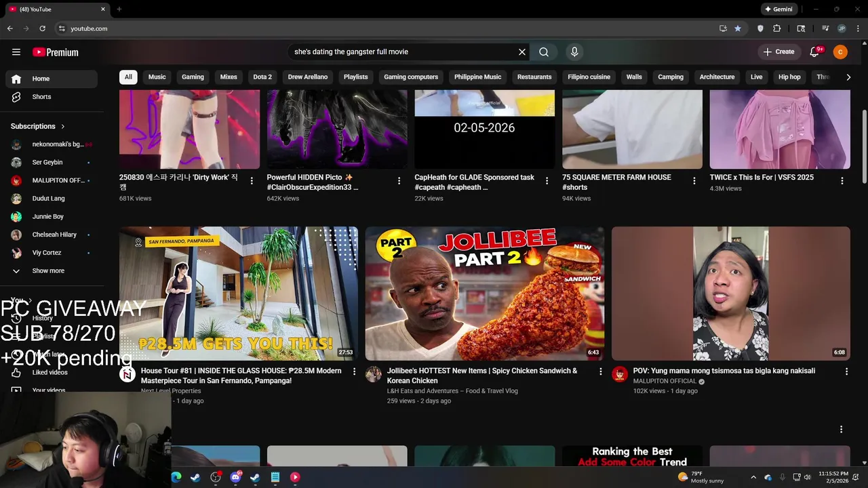Open MALUPITON OFFICIAL channel avatar under video

click(x=620, y=374)
